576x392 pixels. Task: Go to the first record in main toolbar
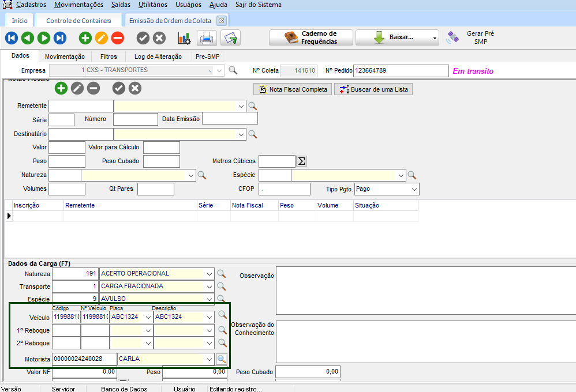pos(12,38)
